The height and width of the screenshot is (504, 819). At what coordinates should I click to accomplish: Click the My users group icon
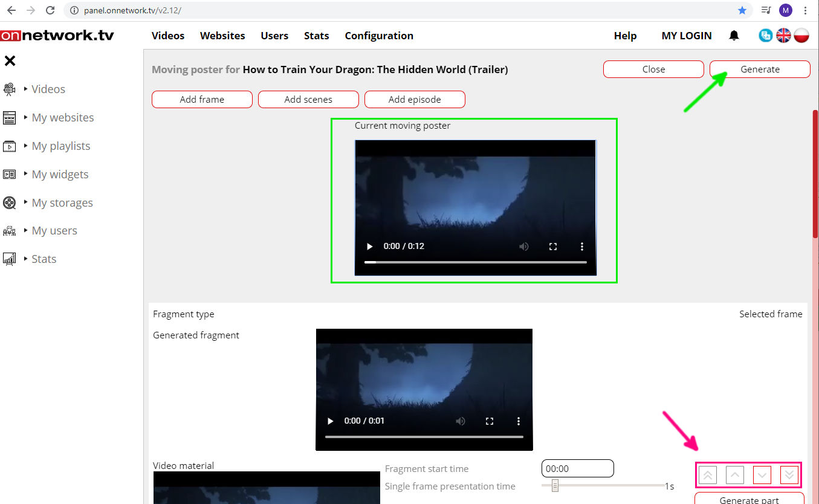pos(9,231)
